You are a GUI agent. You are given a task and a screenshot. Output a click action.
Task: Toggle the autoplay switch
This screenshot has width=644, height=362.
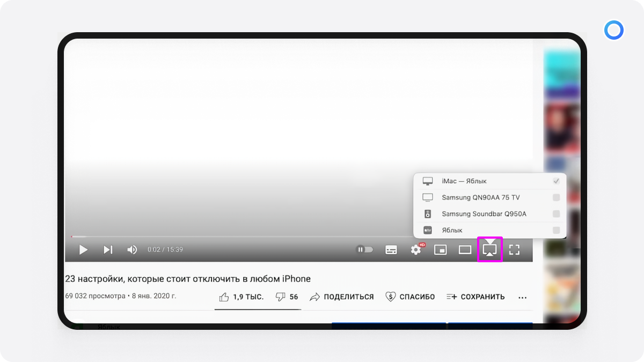point(365,249)
